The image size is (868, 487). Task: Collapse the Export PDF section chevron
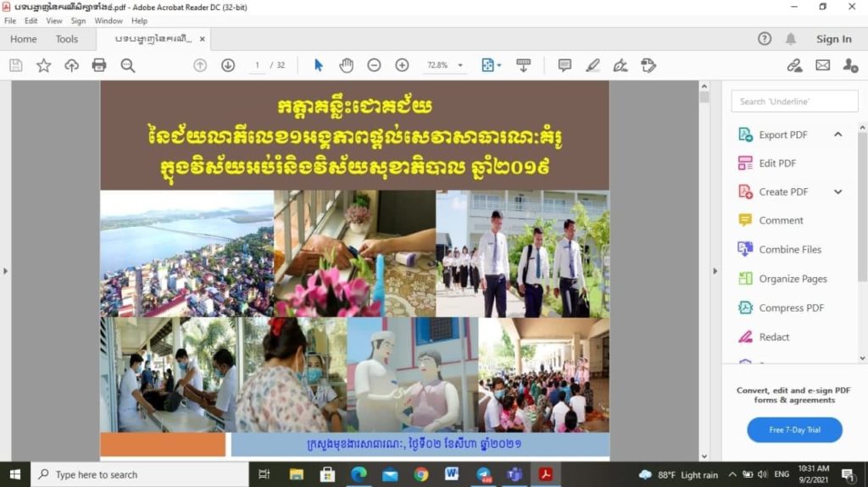(x=838, y=135)
